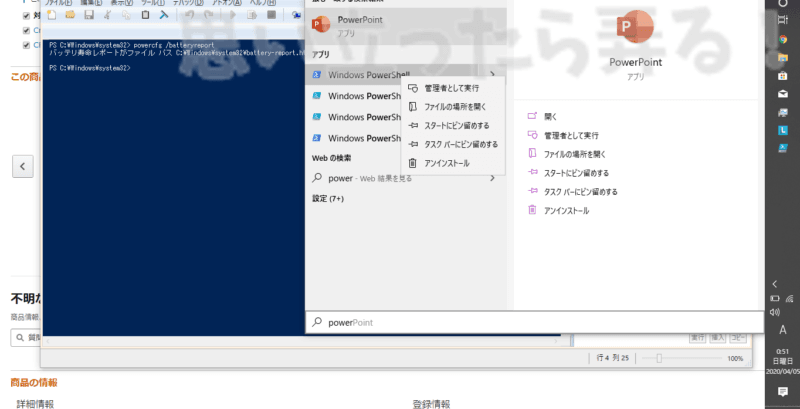Viewport: 800px width, 409px height.
Task: Click the ISE horizontal scrollbar left arrow
Action: 47,341
